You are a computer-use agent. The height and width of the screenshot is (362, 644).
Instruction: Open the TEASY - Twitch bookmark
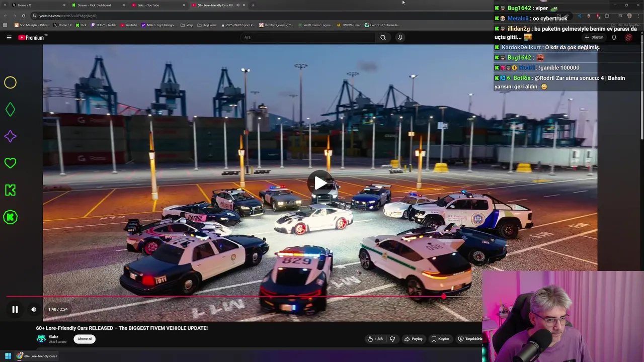104,25
